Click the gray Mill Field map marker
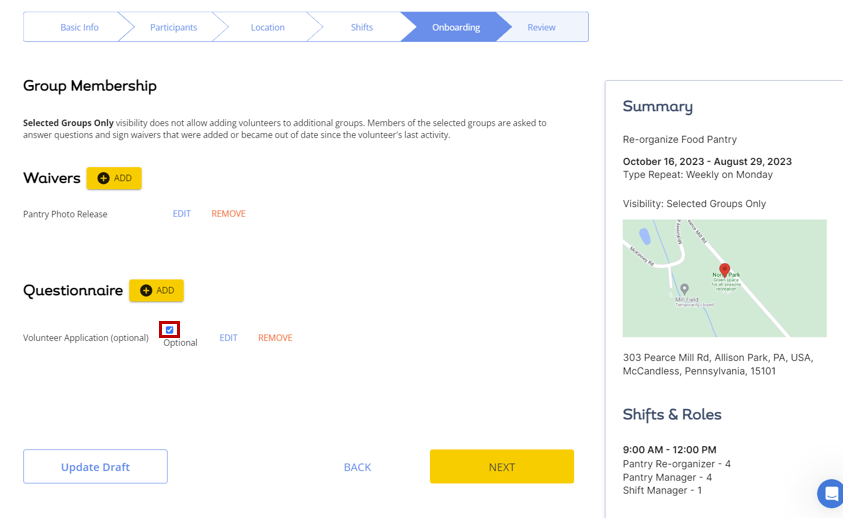The height and width of the screenshot is (526, 850). coord(685,289)
